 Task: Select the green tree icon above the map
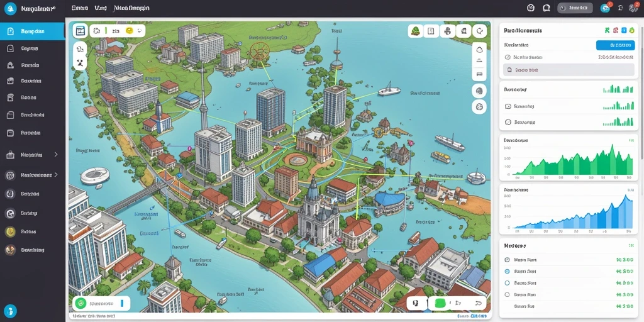pyautogui.click(x=416, y=31)
